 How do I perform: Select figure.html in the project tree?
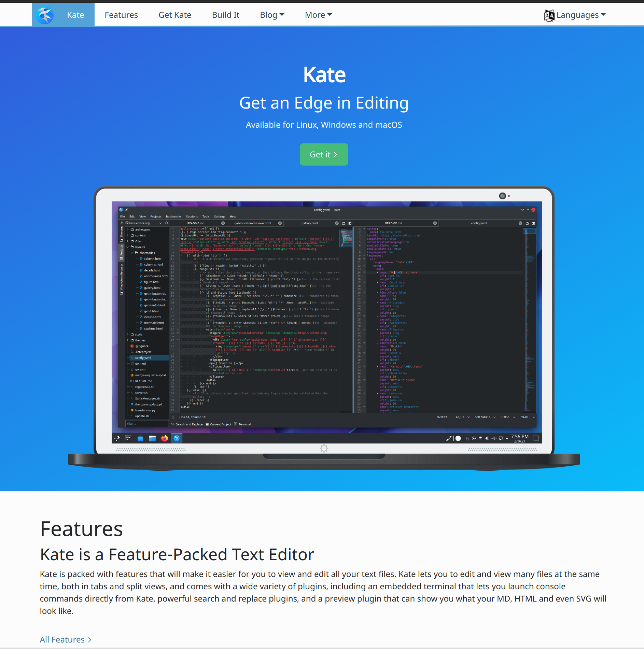coord(149,282)
